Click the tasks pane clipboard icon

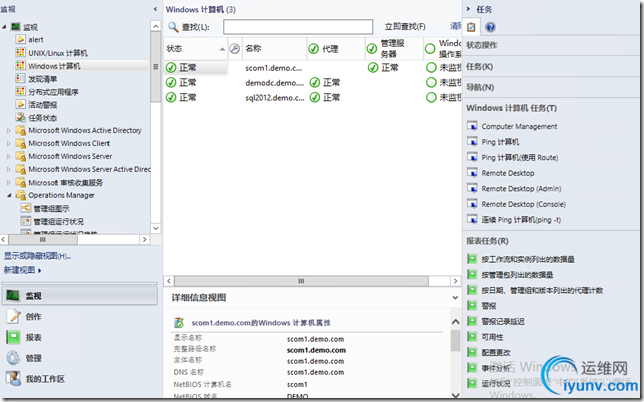(471, 27)
